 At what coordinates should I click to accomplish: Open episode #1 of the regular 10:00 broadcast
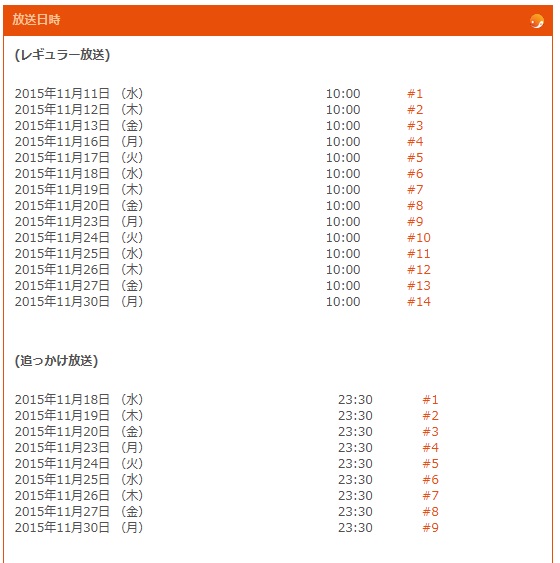point(415,94)
